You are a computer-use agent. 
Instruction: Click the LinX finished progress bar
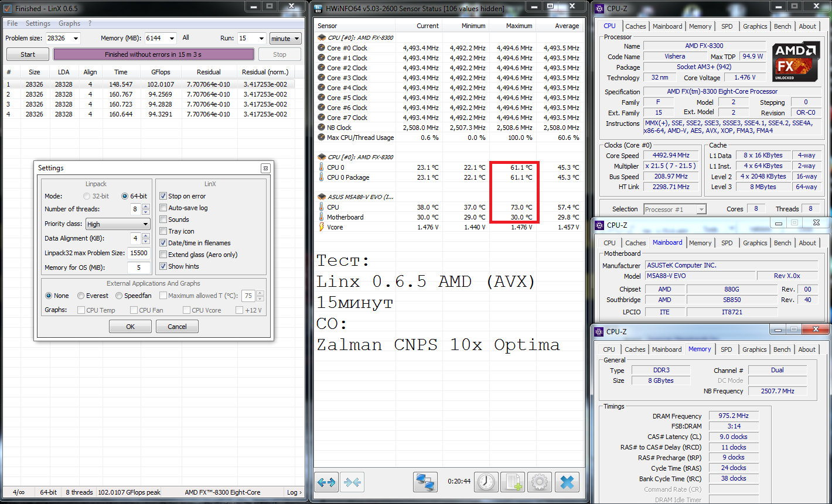[154, 54]
